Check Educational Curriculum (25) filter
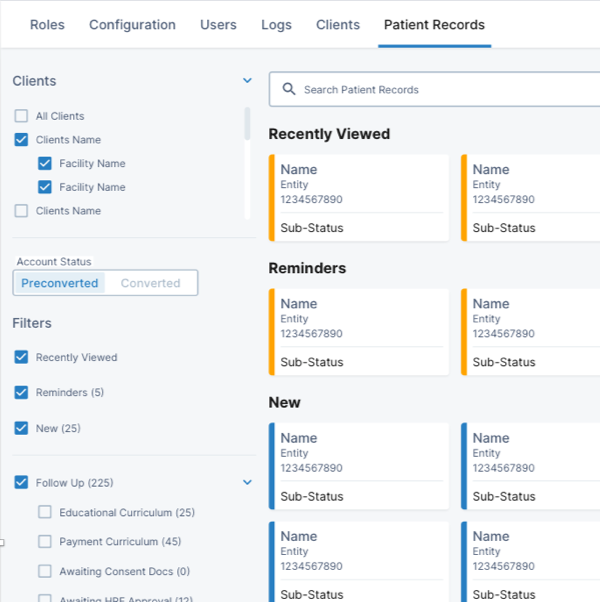The height and width of the screenshot is (602, 600). point(45,512)
